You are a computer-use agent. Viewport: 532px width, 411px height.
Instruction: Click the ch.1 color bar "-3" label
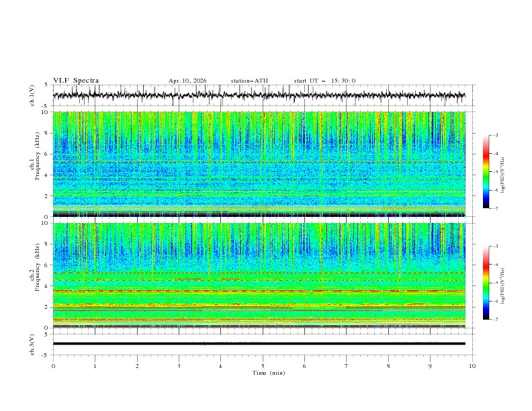[496, 135]
